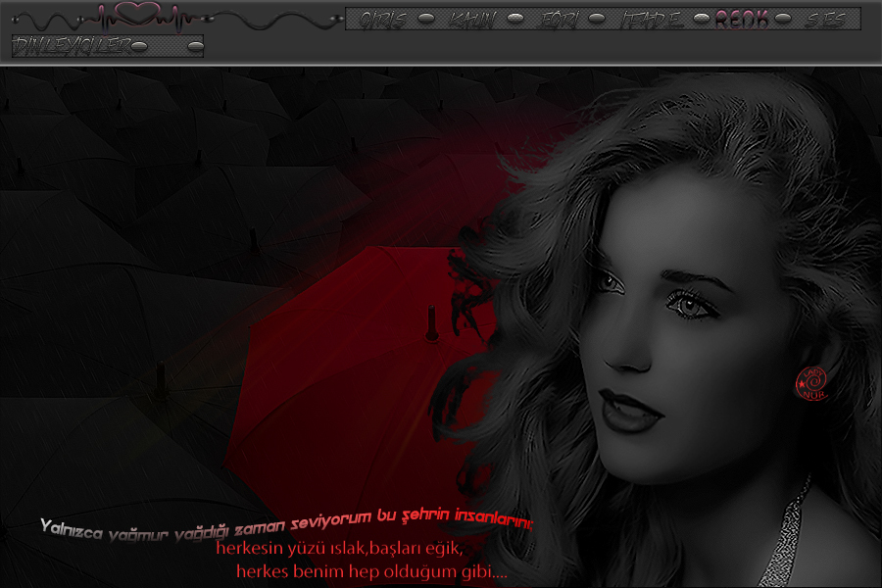The width and height of the screenshot is (882, 588).
Task: Click the white 'Yalnızca yağmur yağdığı' text line
Action: pos(286,525)
